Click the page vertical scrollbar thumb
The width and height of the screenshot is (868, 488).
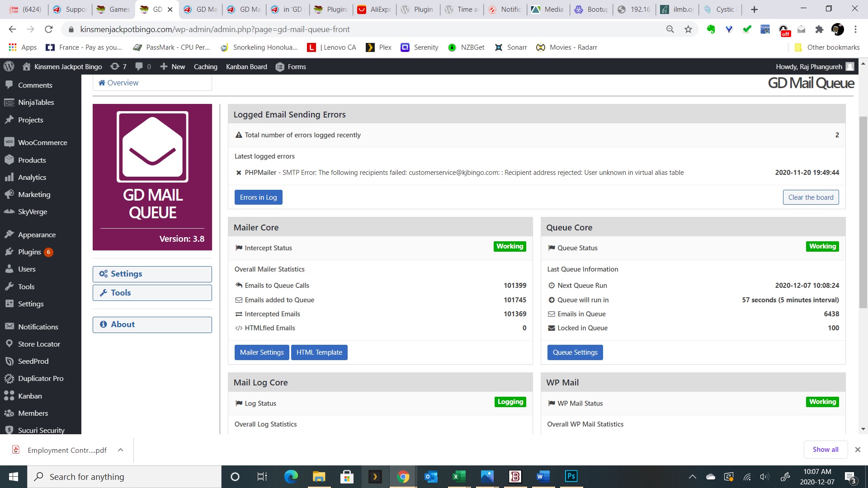[863, 212]
